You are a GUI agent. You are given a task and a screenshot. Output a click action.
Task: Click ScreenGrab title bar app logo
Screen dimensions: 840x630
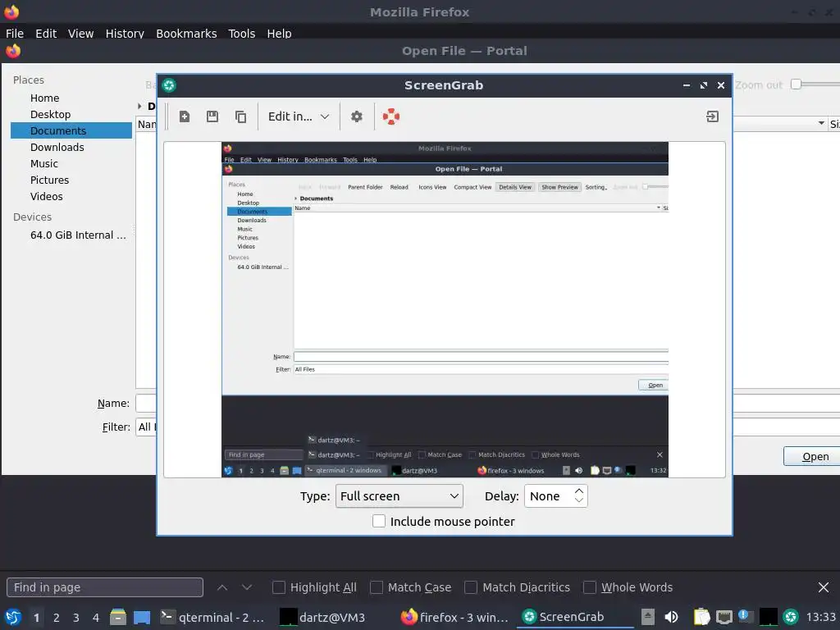point(169,85)
